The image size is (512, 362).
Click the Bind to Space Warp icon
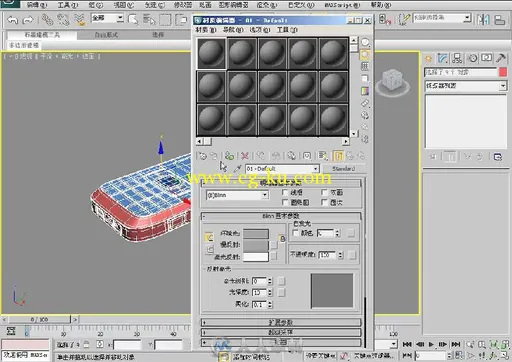[x=80, y=20]
